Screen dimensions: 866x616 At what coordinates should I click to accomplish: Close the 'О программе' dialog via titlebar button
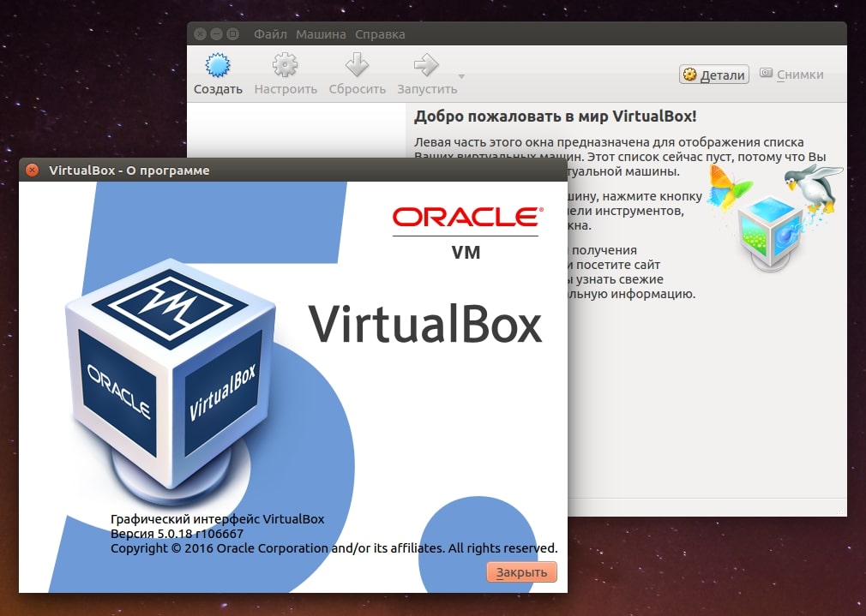click(33, 170)
